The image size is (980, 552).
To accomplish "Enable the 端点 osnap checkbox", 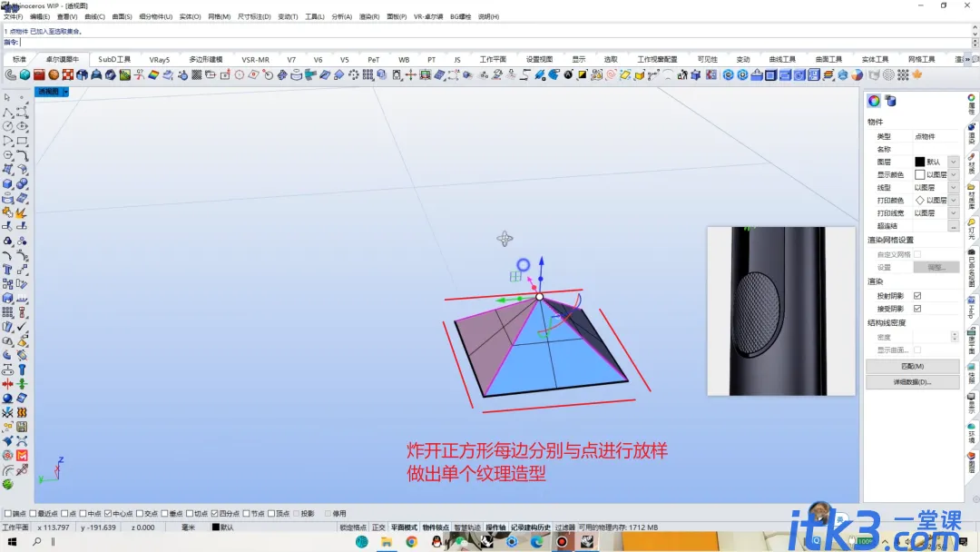I will pyautogui.click(x=8, y=514).
